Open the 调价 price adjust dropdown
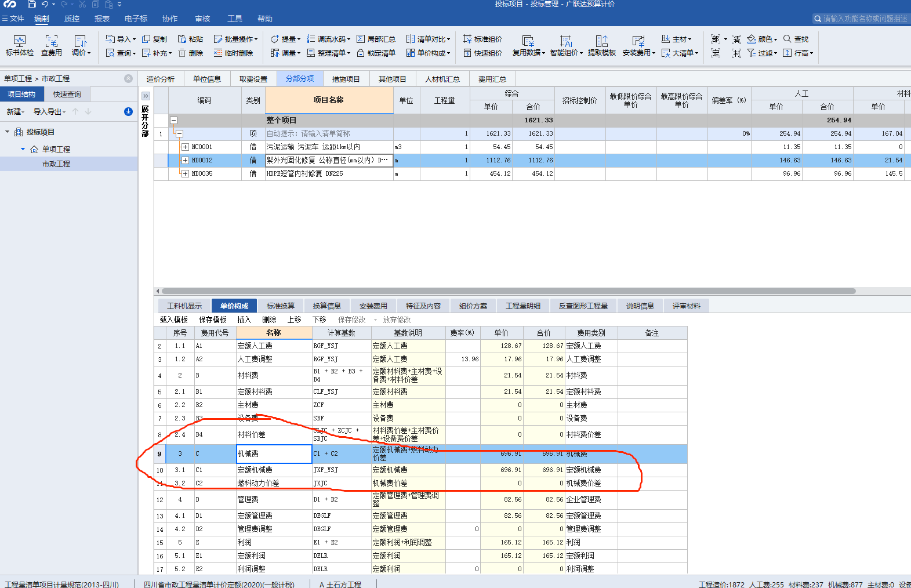Viewport: 911px width, 588px height. coord(81,45)
